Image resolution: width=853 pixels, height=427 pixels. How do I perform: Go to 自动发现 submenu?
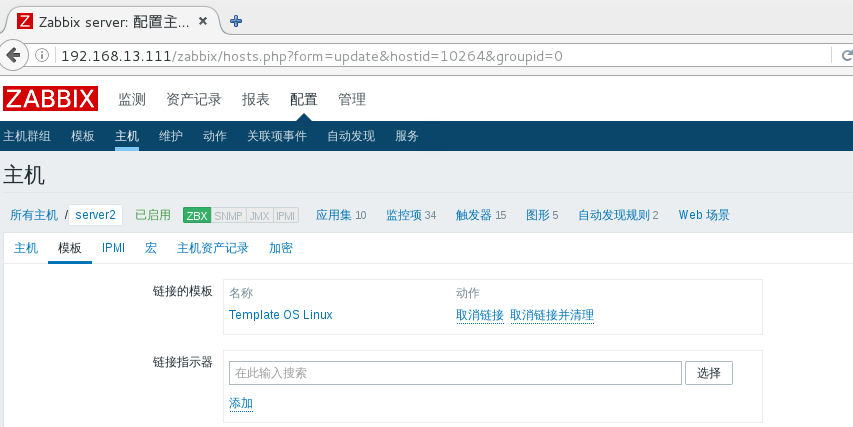351,136
